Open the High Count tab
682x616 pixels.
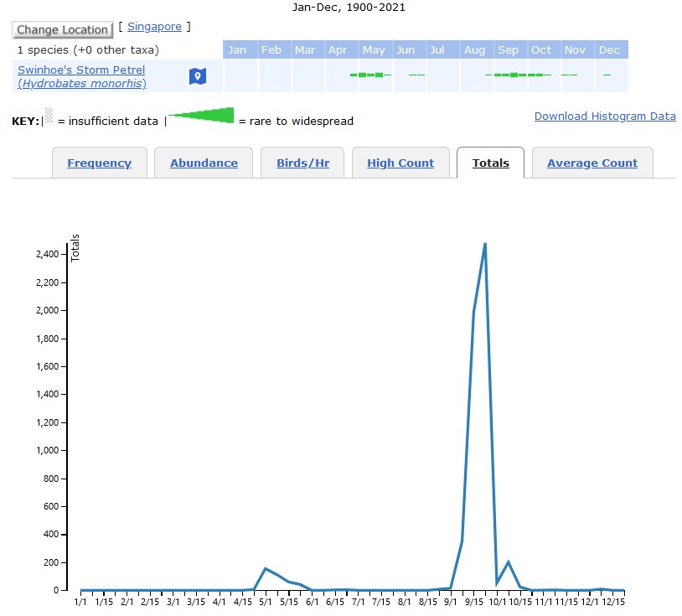point(400,163)
